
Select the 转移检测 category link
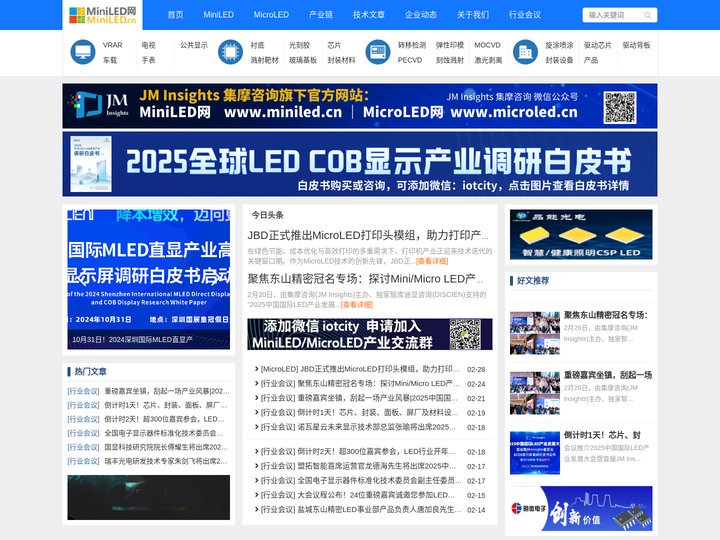point(411,45)
